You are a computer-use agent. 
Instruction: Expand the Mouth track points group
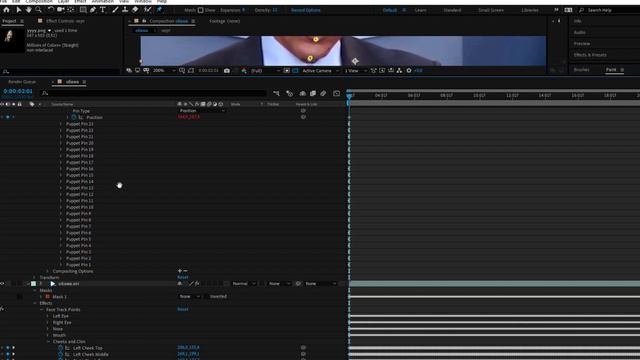pyautogui.click(x=48, y=335)
